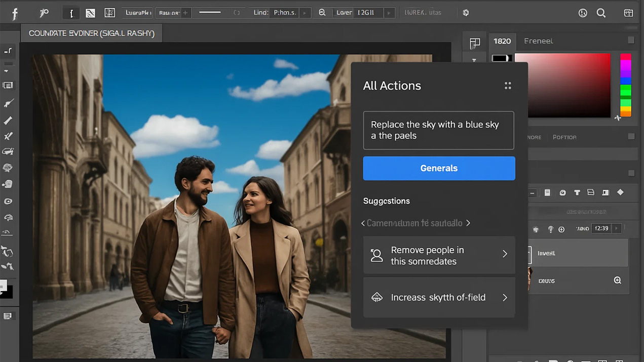This screenshot has height=362, width=644.
Task: Open the Lind P:hon.s. dropdown arrow
Action: coord(305,13)
